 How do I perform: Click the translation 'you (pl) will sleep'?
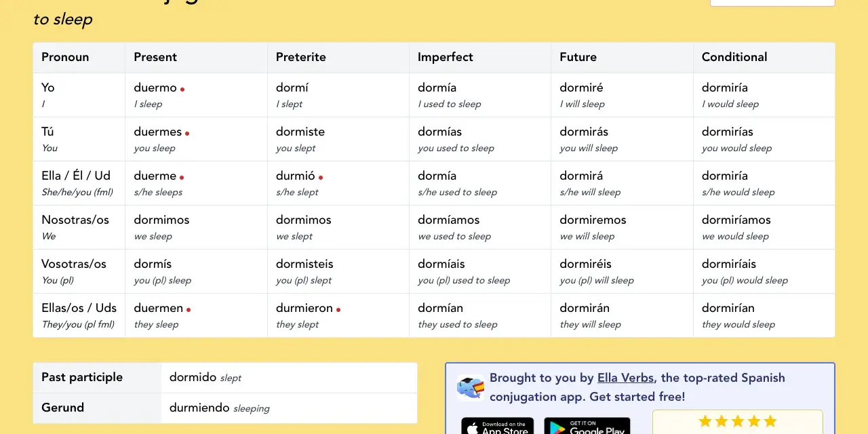point(597,280)
